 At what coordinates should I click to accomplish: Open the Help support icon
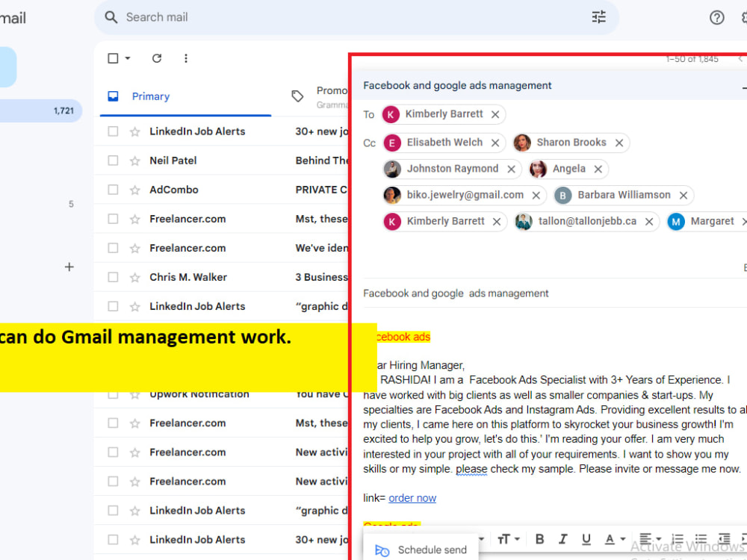716,18
